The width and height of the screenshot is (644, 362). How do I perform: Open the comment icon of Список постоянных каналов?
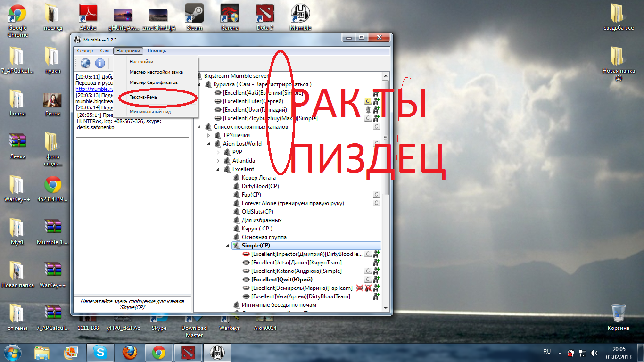coord(377,126)
